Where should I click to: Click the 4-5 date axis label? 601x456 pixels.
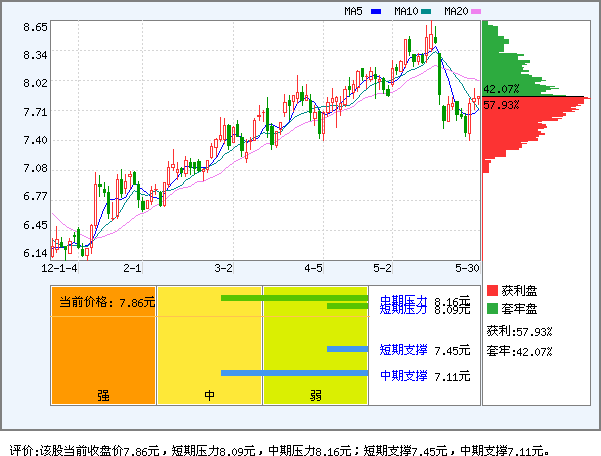tap(314, 268)
